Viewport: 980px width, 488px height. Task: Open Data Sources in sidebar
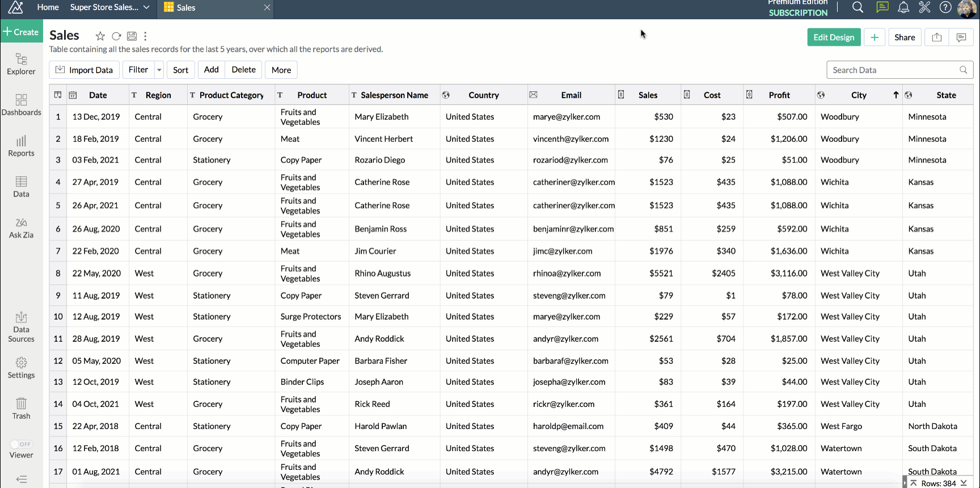coord(21,327)
